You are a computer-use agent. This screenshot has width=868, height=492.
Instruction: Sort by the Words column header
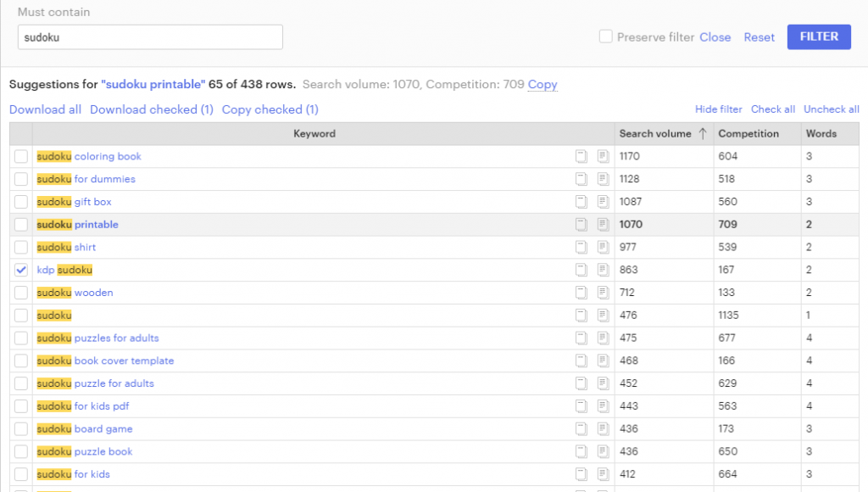pyautogui.click(x=821, y=133)
